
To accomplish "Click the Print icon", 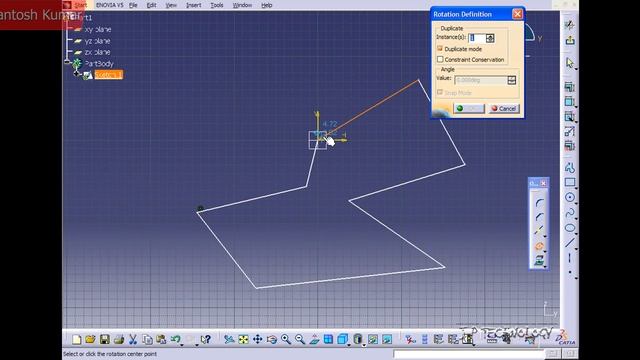I will point(119,339).
